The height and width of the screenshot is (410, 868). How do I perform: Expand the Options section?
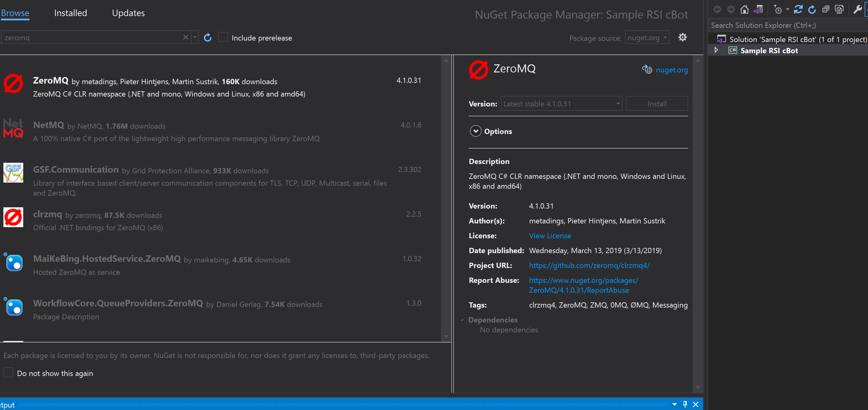tap(475, 131)
